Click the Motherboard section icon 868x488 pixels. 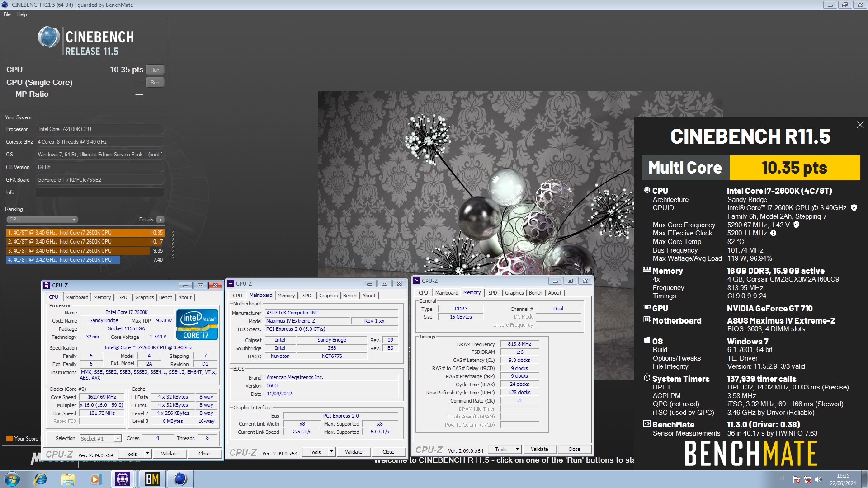pyautogui.click(x=647, y=319)
